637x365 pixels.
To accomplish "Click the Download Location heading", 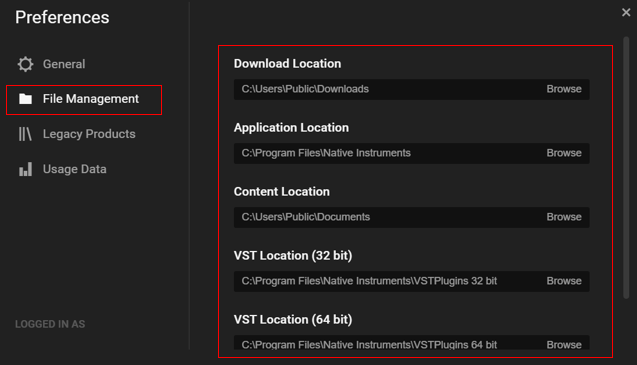I will (x=287, y=64).
